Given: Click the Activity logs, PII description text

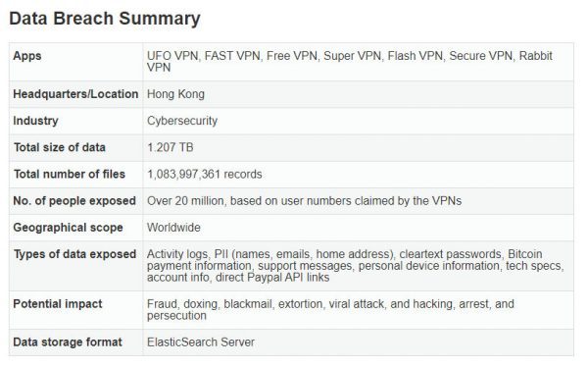Looking at the screenshot, I should pyautogui.click(x=355, y=266).
